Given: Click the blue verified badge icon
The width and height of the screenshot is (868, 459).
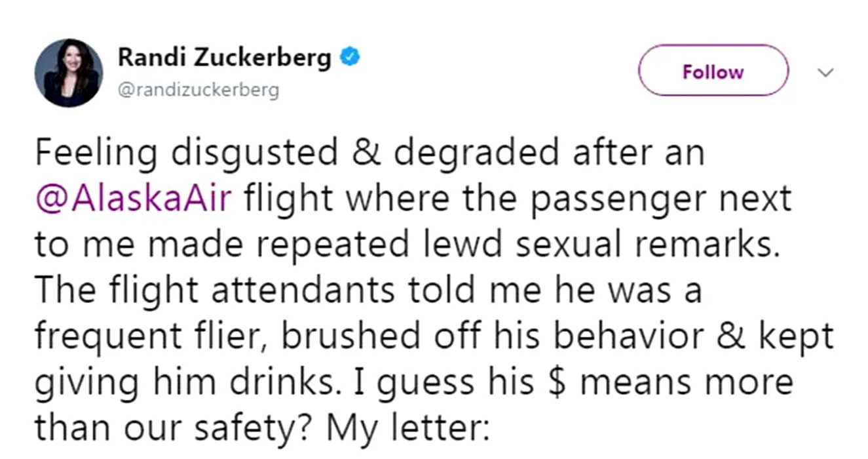Looking at the screenshot, I should coord(350,58).
